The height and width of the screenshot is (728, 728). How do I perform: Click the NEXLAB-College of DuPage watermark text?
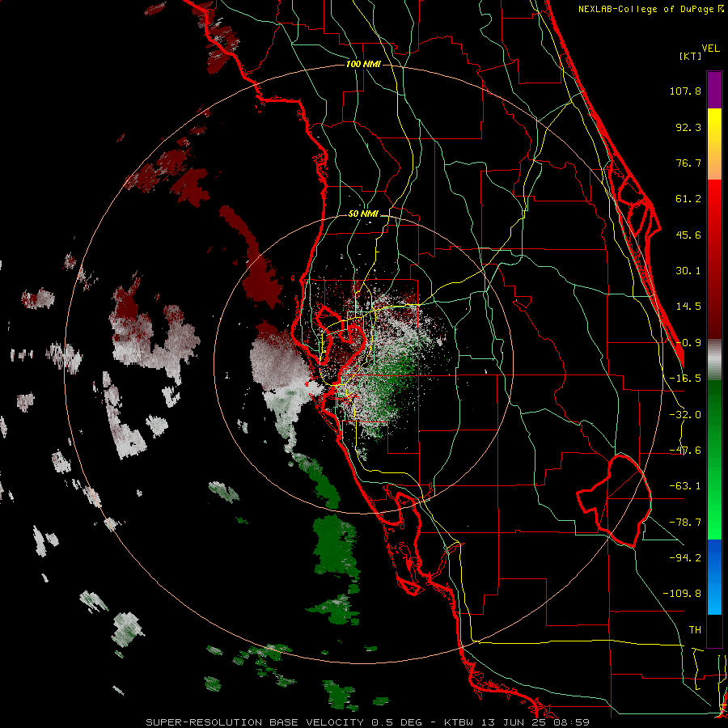pos(651,9)
